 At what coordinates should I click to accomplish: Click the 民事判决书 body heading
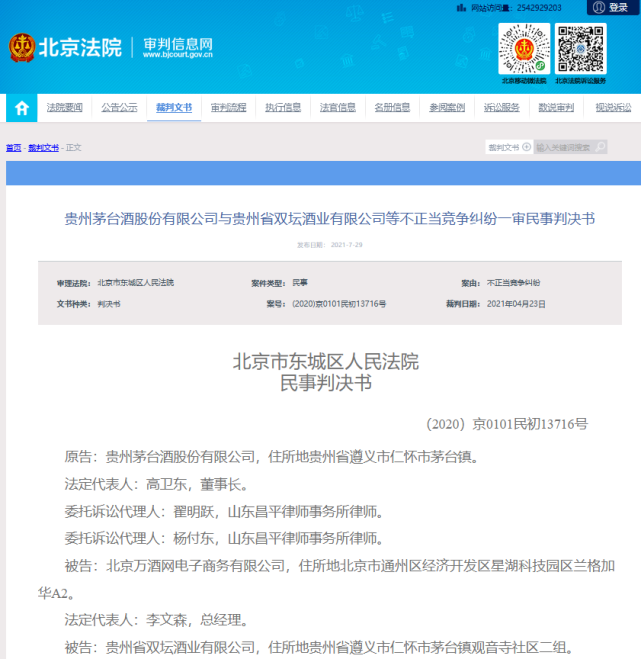(x=326, y=383)
